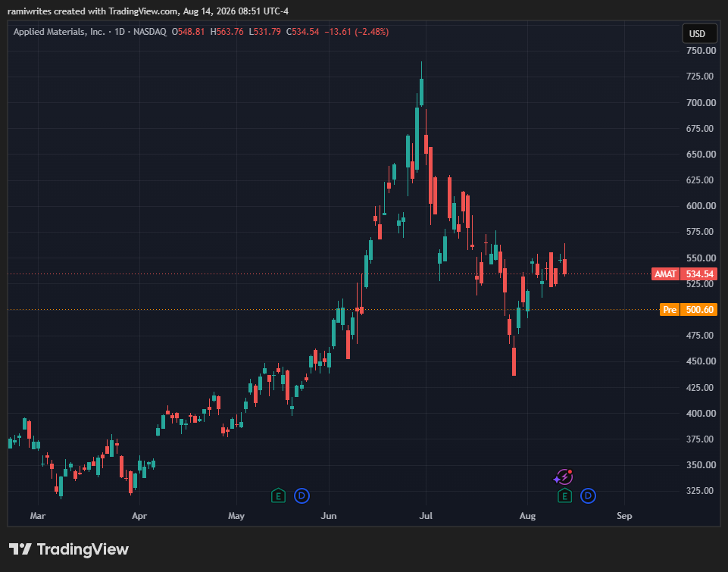
Task: Click the 325.00 price axis label
Action: (701, 490)
